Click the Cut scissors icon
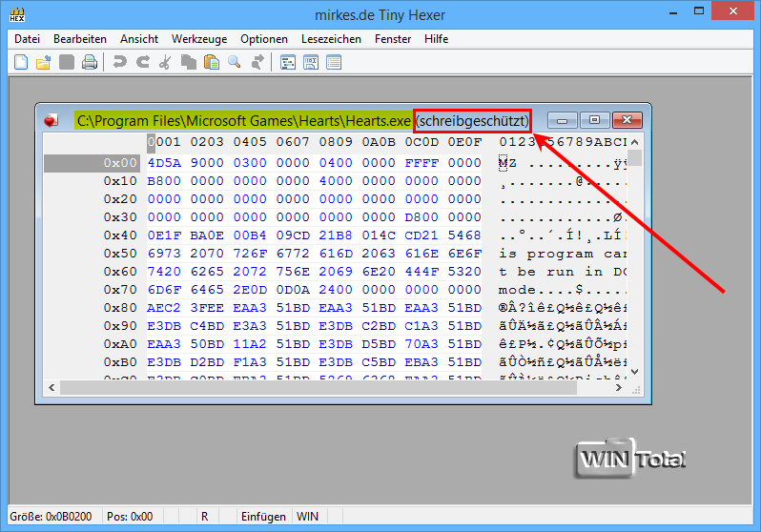The width and height of the screenshot is (761, 532). (165, 63)
